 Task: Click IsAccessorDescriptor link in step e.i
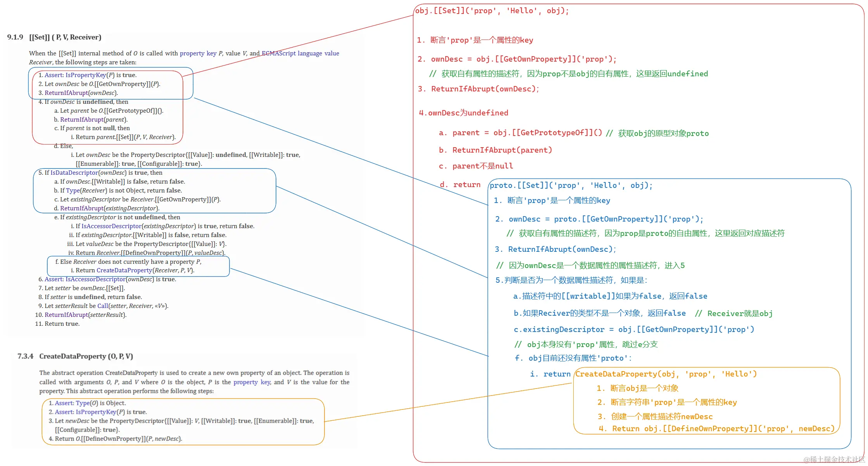pos(111,226)
